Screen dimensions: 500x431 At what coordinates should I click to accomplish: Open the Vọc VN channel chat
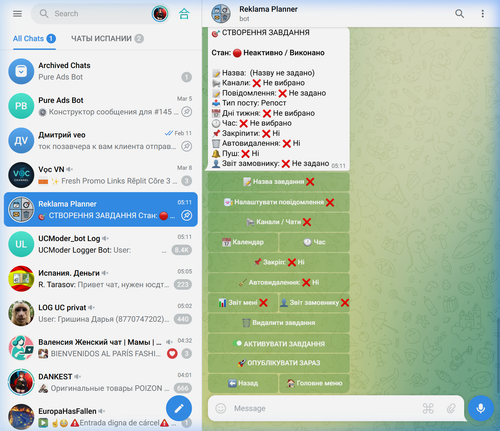click(x=101, y=175)
